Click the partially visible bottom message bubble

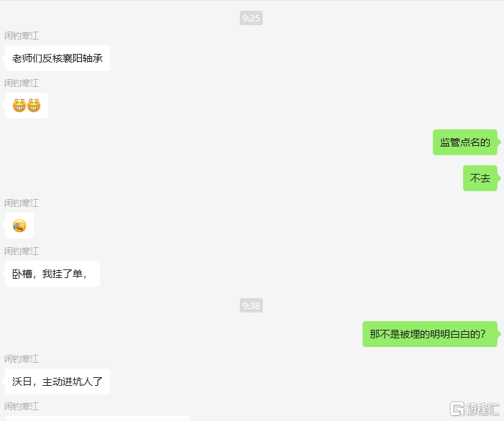(98, 418)
